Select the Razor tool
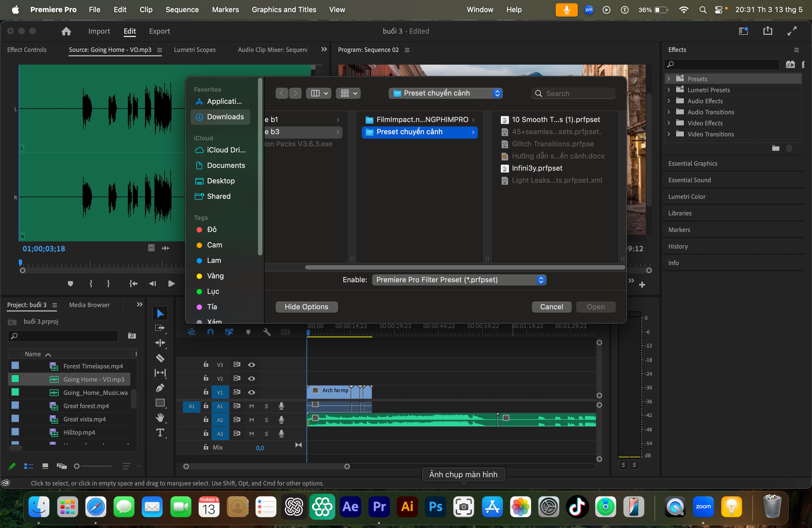This screenshot has height=528, width=812. (x=160, y=358)
